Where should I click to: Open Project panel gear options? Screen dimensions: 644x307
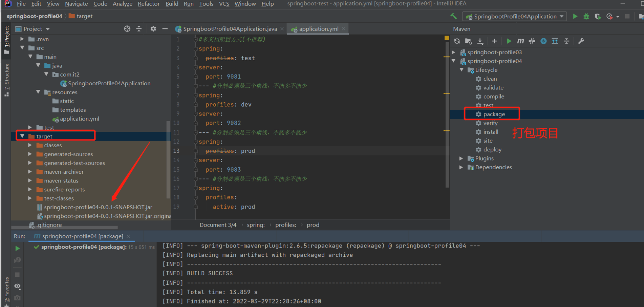point(153,29)
